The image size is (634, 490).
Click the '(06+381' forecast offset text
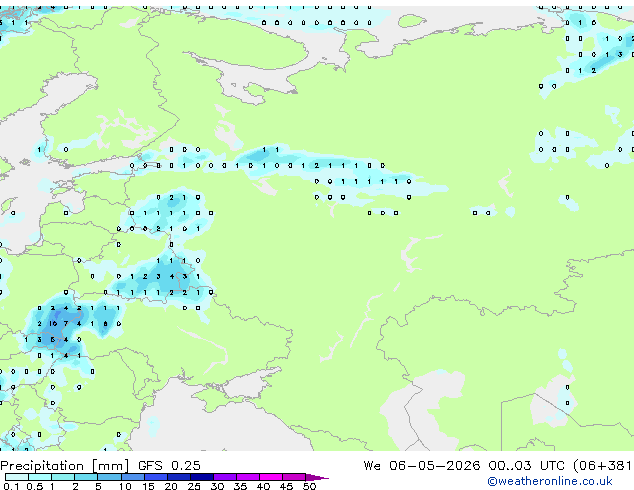coord(602,466)
